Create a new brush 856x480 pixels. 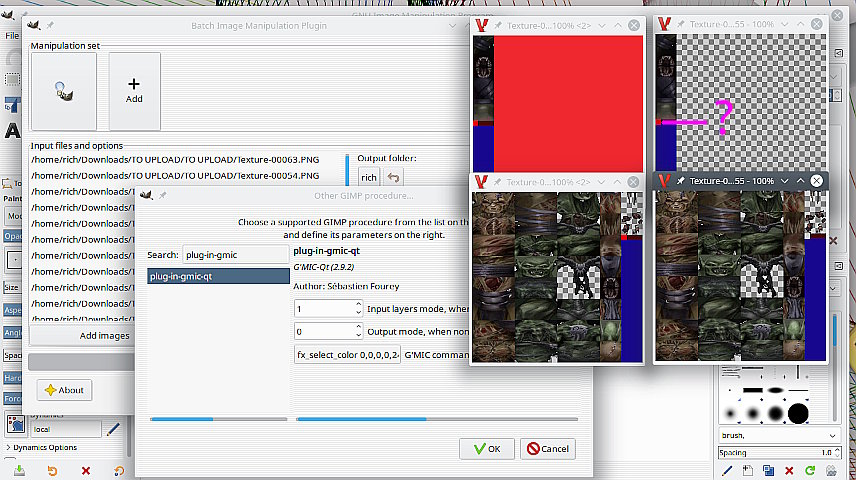748,470
